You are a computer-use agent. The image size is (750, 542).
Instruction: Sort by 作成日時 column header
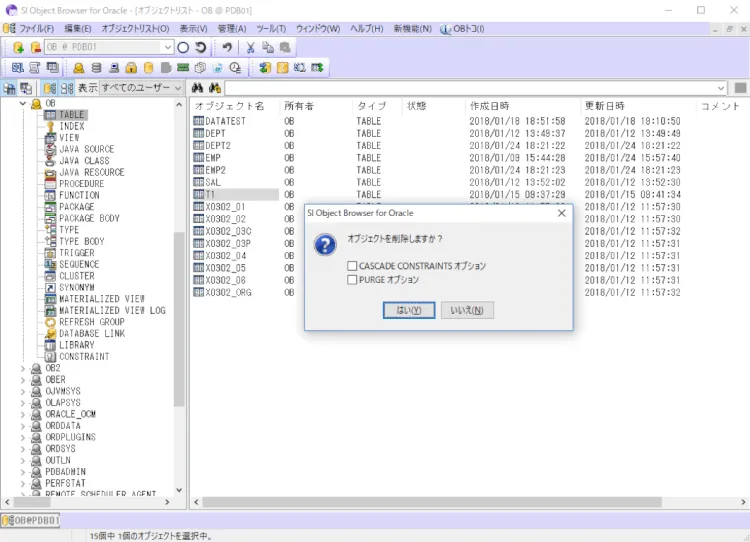[x=522, y=106]
